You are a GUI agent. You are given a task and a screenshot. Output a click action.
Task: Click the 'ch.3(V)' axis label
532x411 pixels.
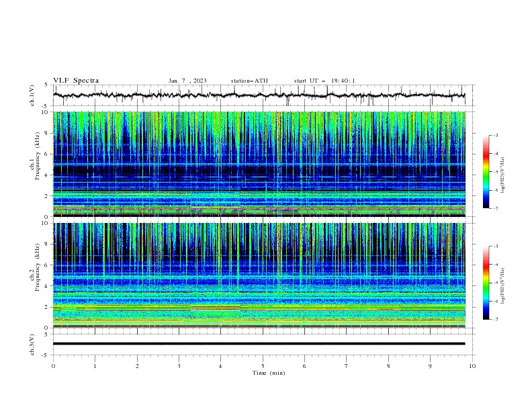[32, 345]
